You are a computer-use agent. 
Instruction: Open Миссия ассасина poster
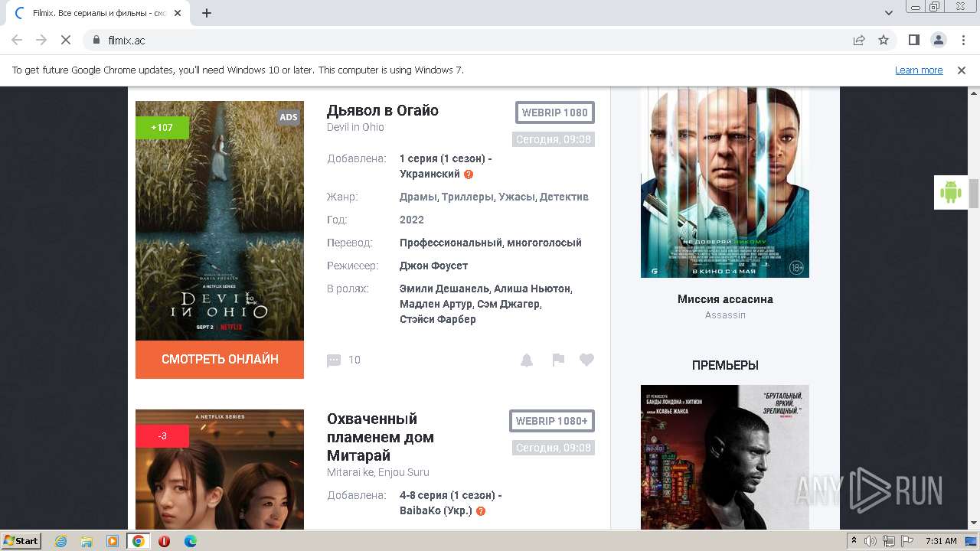[x=725, y=182]
